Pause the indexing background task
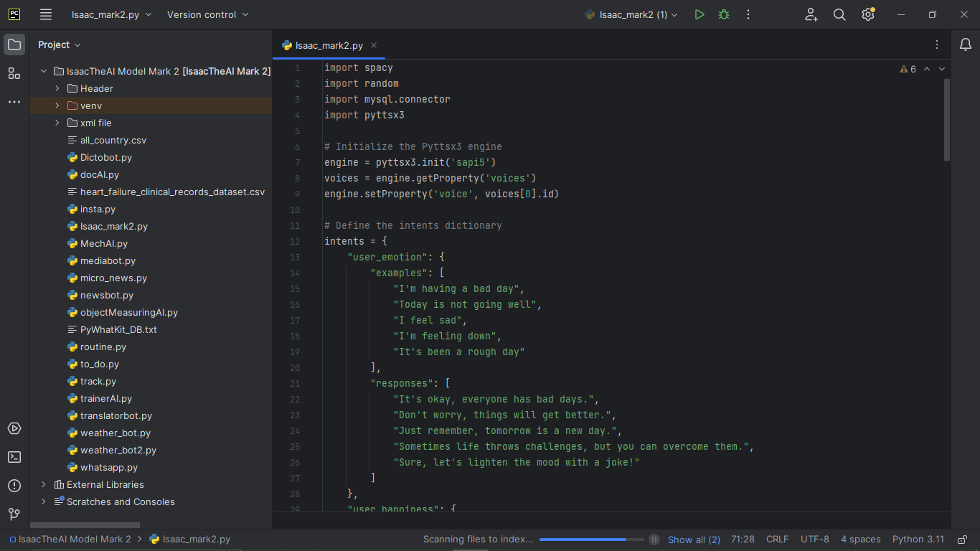 click(x=654, y=540)
